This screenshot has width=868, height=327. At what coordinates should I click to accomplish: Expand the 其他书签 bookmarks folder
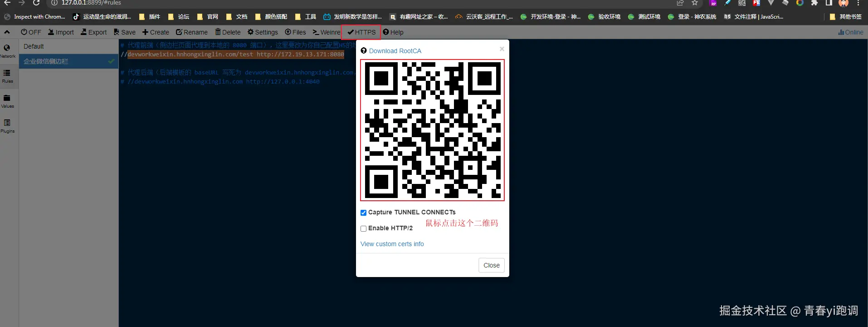coord(845,17)
